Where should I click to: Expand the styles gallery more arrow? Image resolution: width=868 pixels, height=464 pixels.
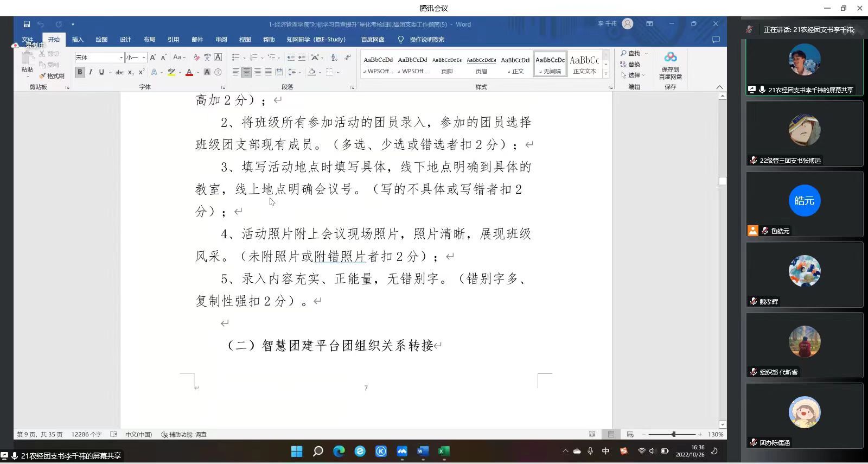(x=606, y=74)
